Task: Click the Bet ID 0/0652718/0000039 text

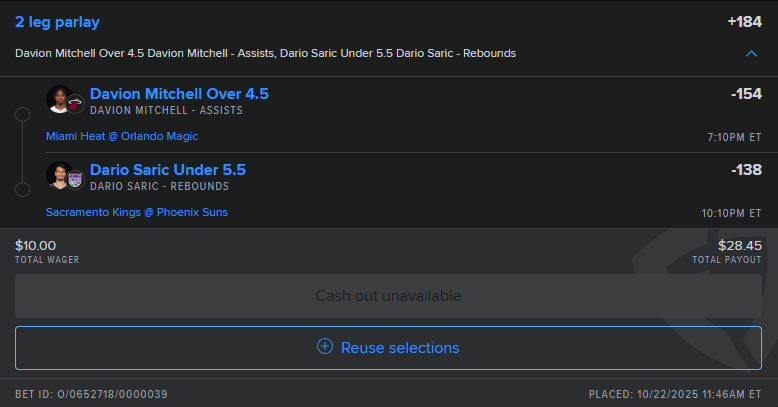Action: [91, 394]
